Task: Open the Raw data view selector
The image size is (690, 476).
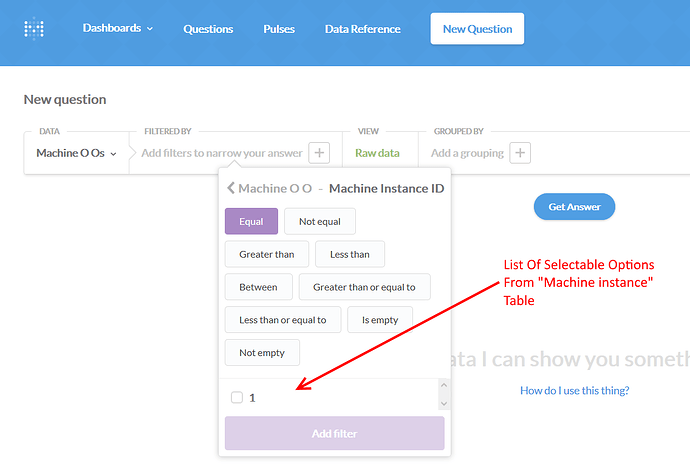Action: click(377, 153)
